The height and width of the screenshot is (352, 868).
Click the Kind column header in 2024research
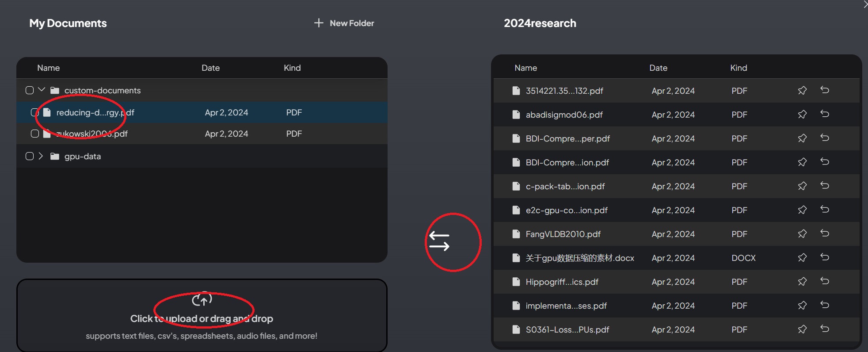(738, 68)
